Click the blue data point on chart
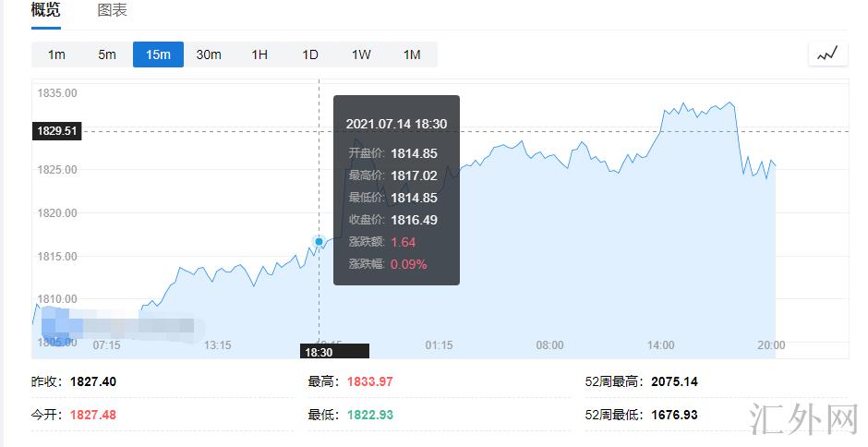The image size is (868, 447). coord(319,242)
